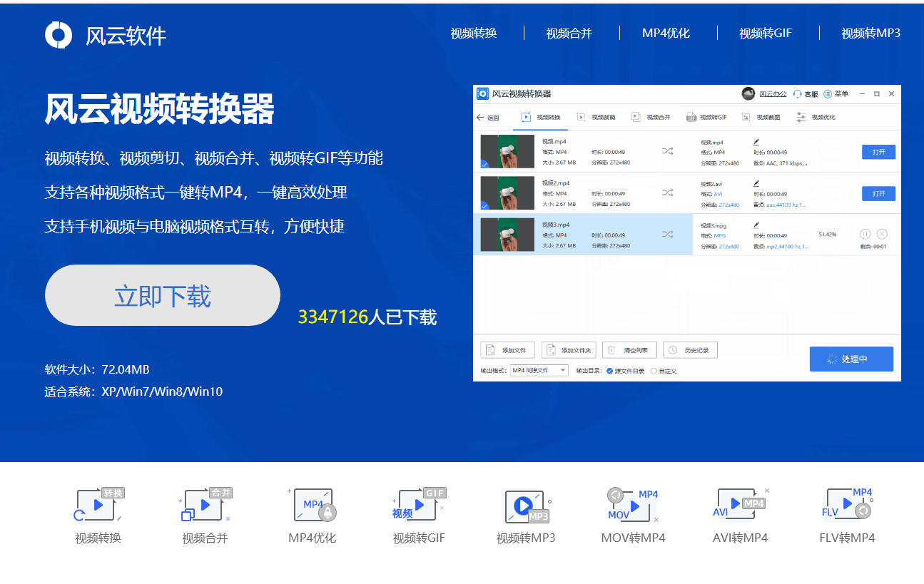This screenshot has height=584, width=924.
Task: Click the blue MPG format value for 视频3.mpg
Action: click(719, 235)
